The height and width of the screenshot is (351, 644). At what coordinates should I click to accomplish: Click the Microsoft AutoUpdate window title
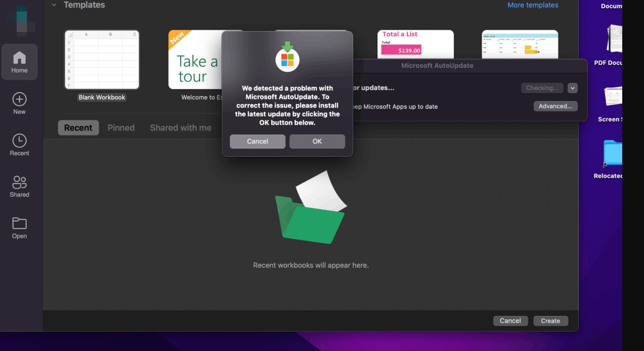point(437,66)
